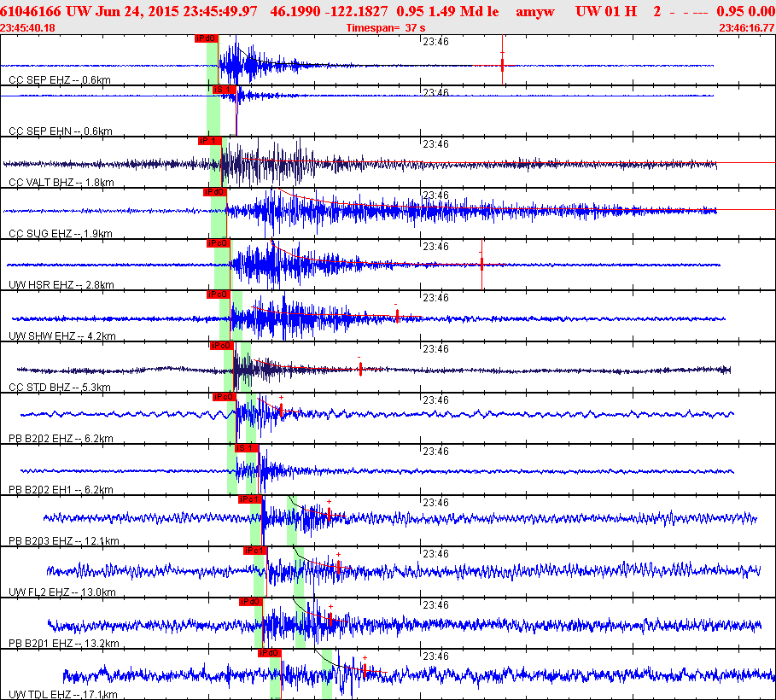Click the UW HSR EHZ station label
Viewport: 776px width, 700px height.
[x=61, y=285]
